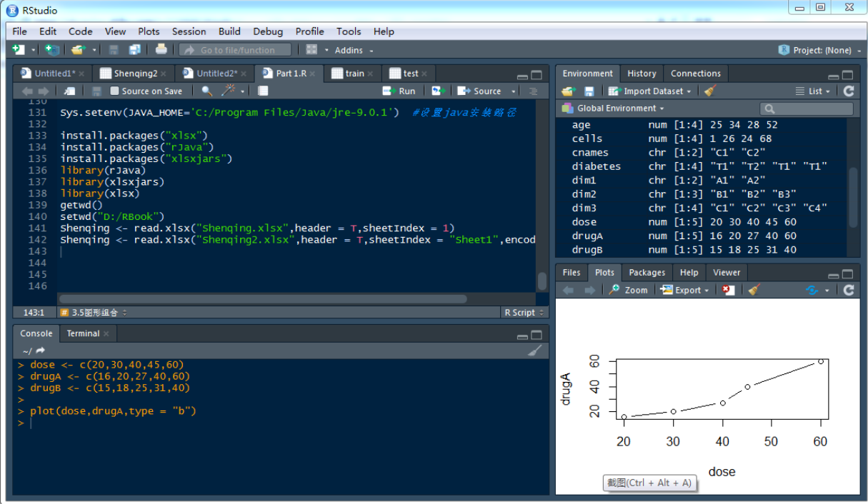Switch to the History tab
This screenshot has width=868, height=504.
[642, 74]
